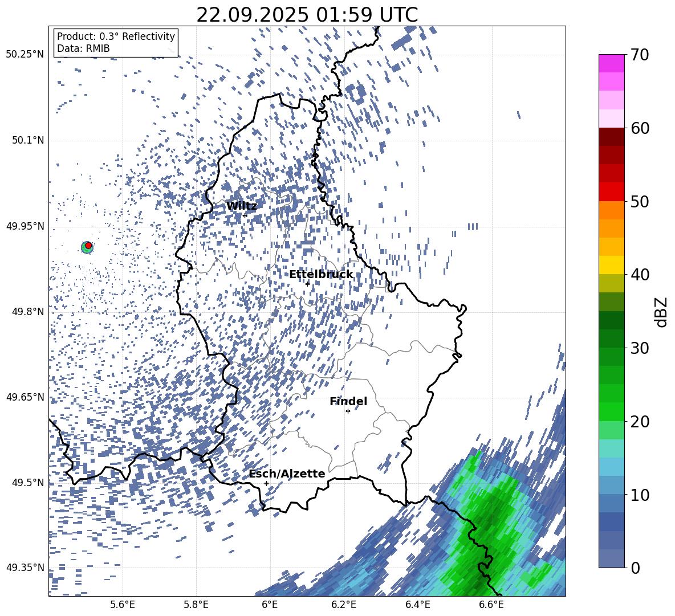Click the 49.5°N latitude label
The image size is (675, 616).
point(28,482)
